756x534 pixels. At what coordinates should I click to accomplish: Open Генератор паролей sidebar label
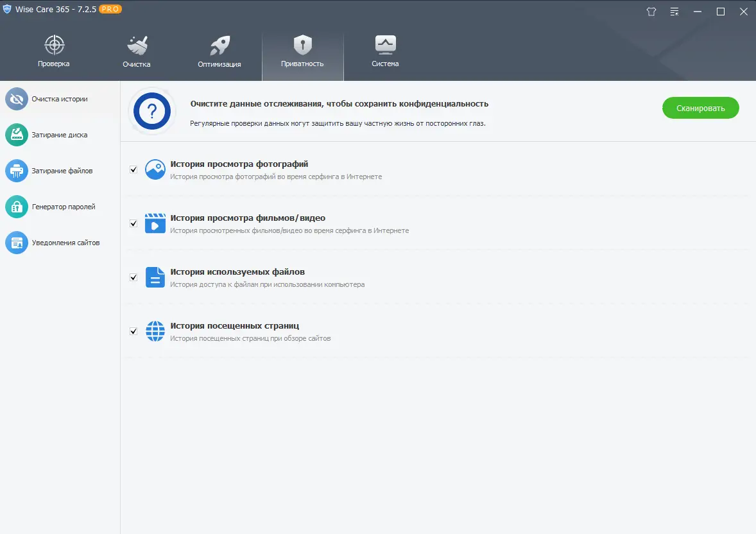click(64, 207)
